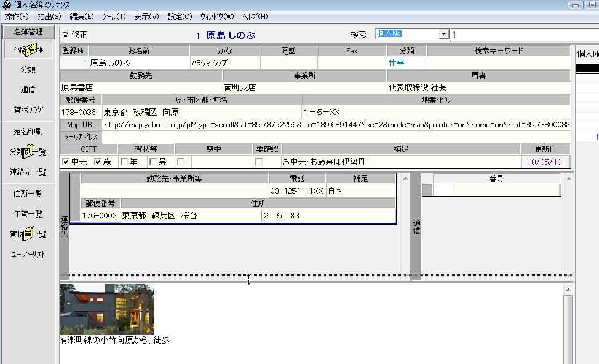The height and width of the screenshot is (364, 599).
Task: Click the 地番 field 1-5-XX
Action: coord(436,113)
